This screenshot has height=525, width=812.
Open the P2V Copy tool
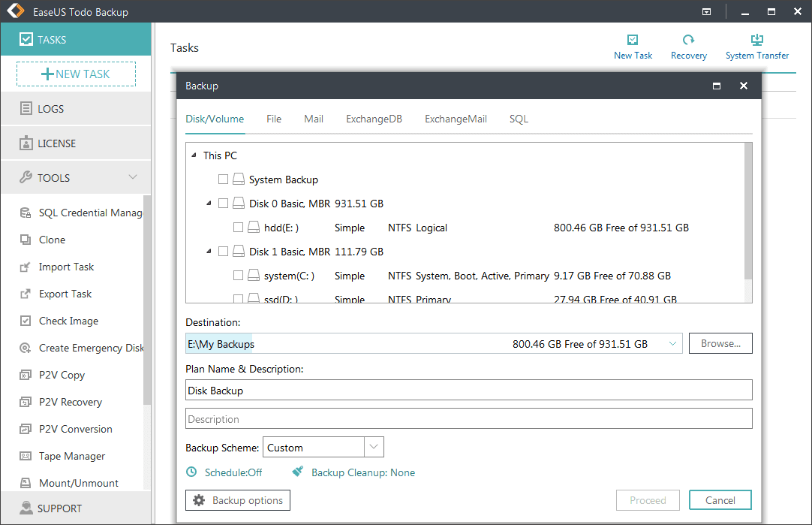pos(59,375)
